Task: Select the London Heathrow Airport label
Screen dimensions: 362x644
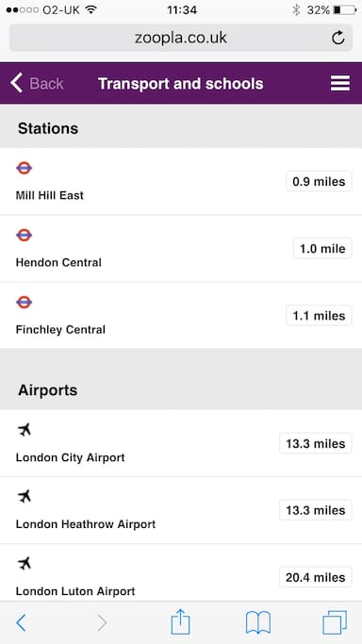Action: pos(86,524)
